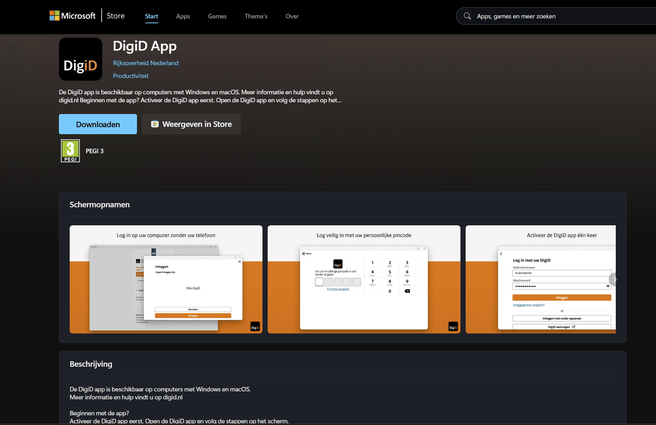Switch to the Apps tab
656x425 pixels.
pyautogui.click(x=183, y=16)
